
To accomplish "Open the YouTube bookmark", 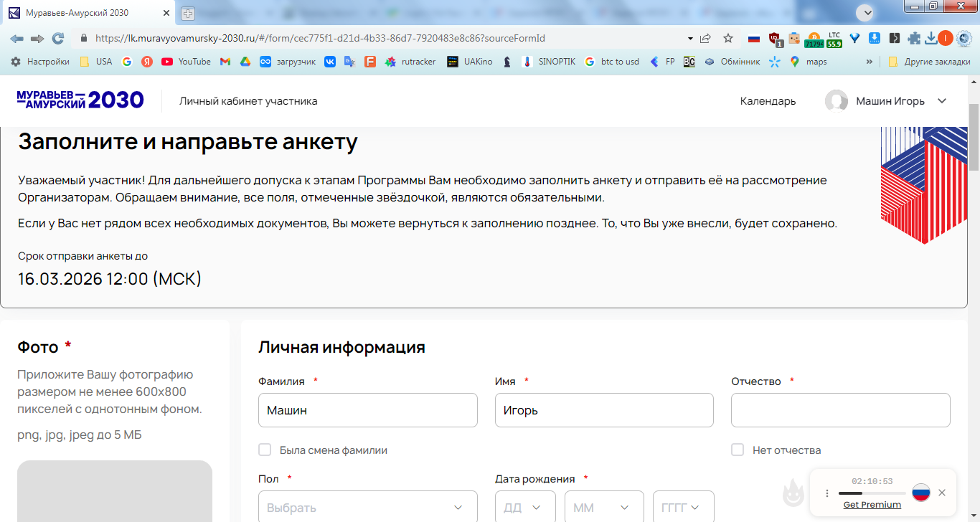I will pos(187,62).
